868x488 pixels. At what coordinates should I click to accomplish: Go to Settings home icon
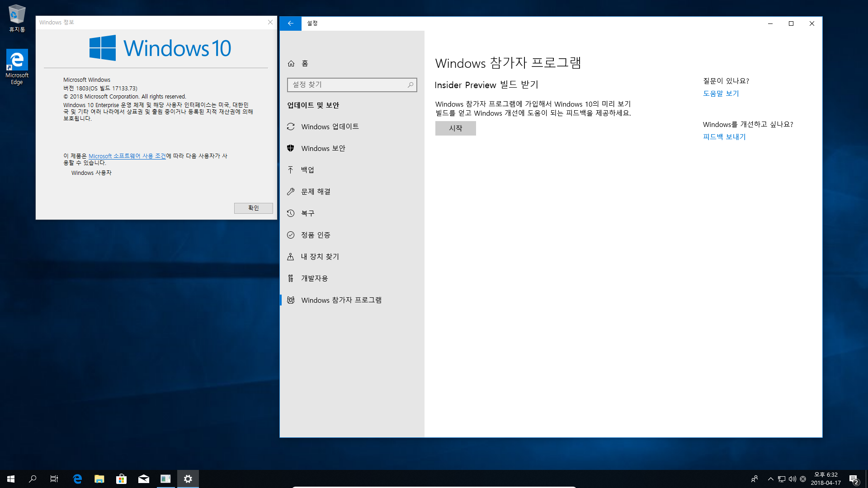click(x=291, y=63)
